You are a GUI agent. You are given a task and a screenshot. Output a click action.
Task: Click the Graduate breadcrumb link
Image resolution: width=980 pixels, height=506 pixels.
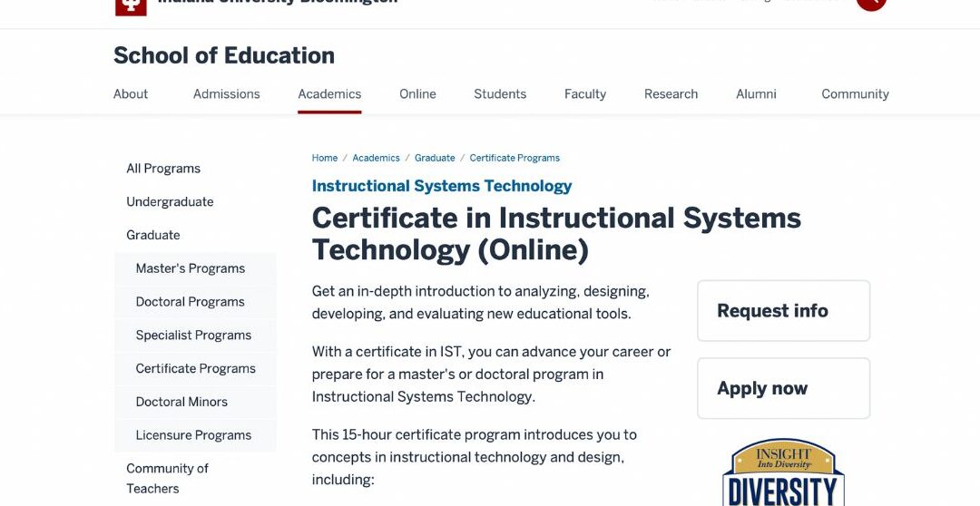coord(435,158)
